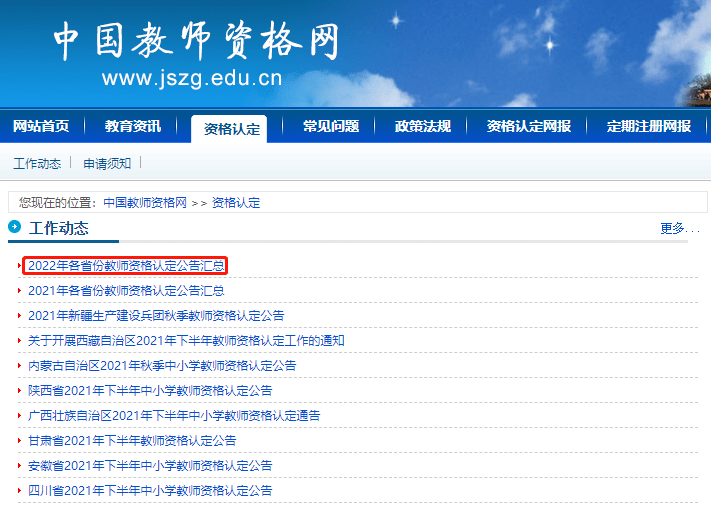Open 定期注册网报 in the navigation bar
This screenshot has height=507, width=711.
pyautogui.click(x=649, y=126)
